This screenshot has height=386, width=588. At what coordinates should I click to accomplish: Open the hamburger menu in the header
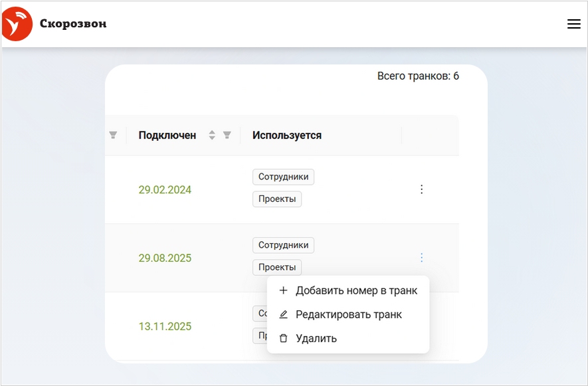point(573,25)
